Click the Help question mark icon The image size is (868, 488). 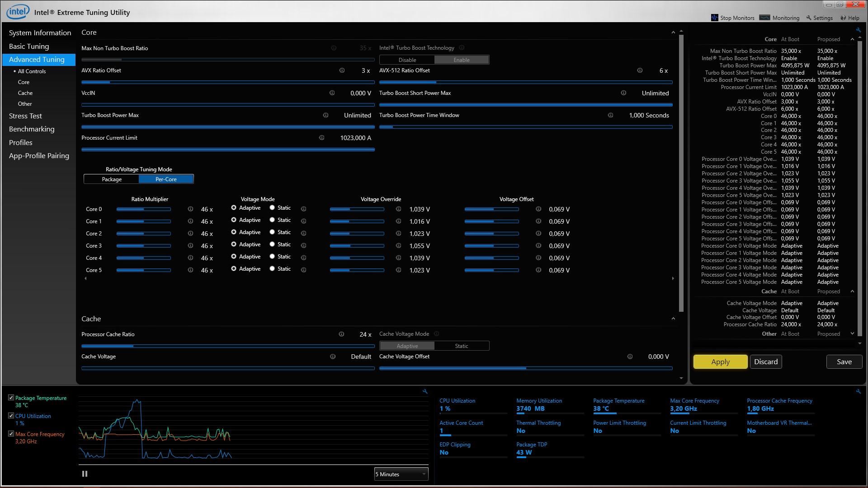pyautogui.click(x=843, y=18)
